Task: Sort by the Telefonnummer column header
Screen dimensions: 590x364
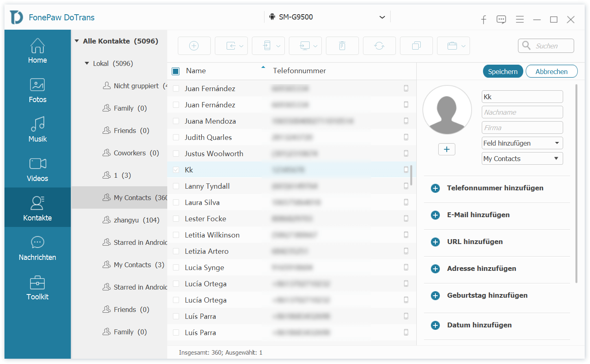Action: pos(299,71)
